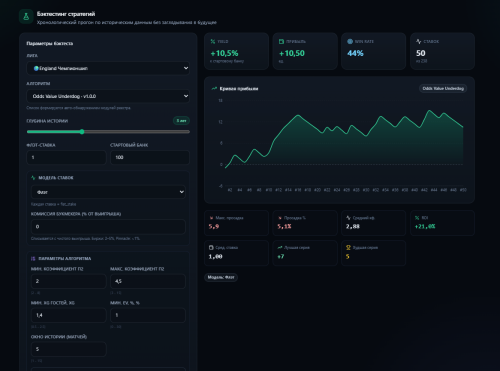Click the red icon in Макс. просадка card
Viewport: 500px width, 371px height.
click(211, 218)
